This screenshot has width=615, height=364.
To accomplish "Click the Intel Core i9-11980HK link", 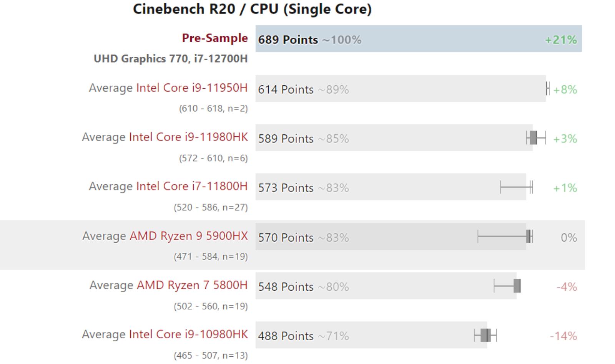I will [x=188, y=137].
